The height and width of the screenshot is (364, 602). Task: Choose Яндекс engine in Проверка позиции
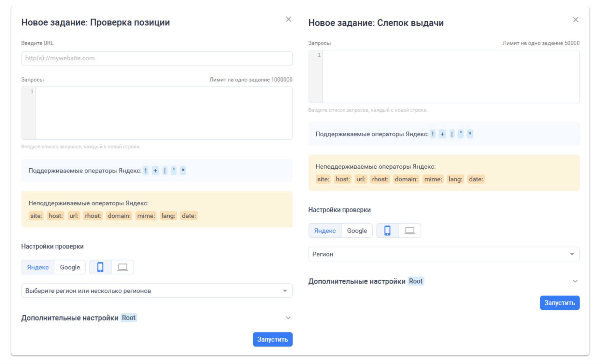[x=38, y=267]
